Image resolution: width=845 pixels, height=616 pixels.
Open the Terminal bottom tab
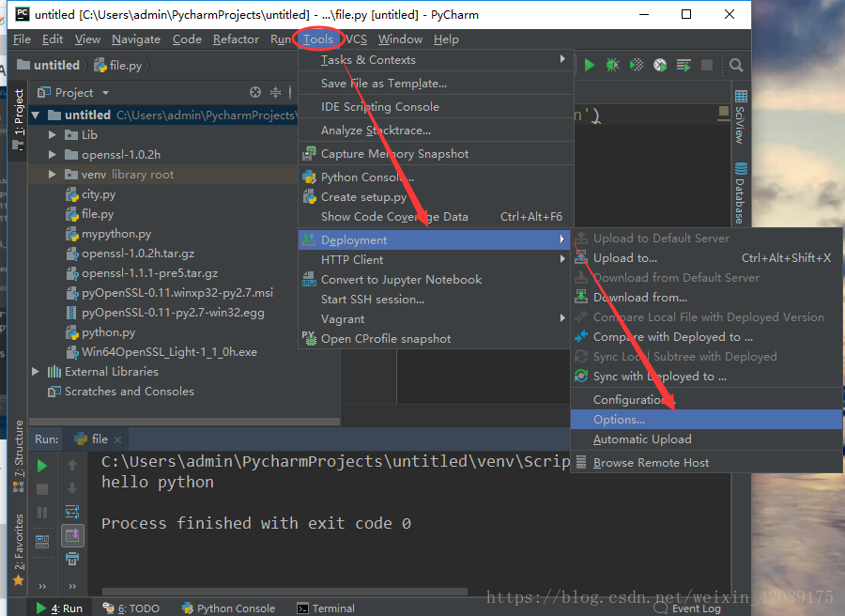[x=326, y=608]
